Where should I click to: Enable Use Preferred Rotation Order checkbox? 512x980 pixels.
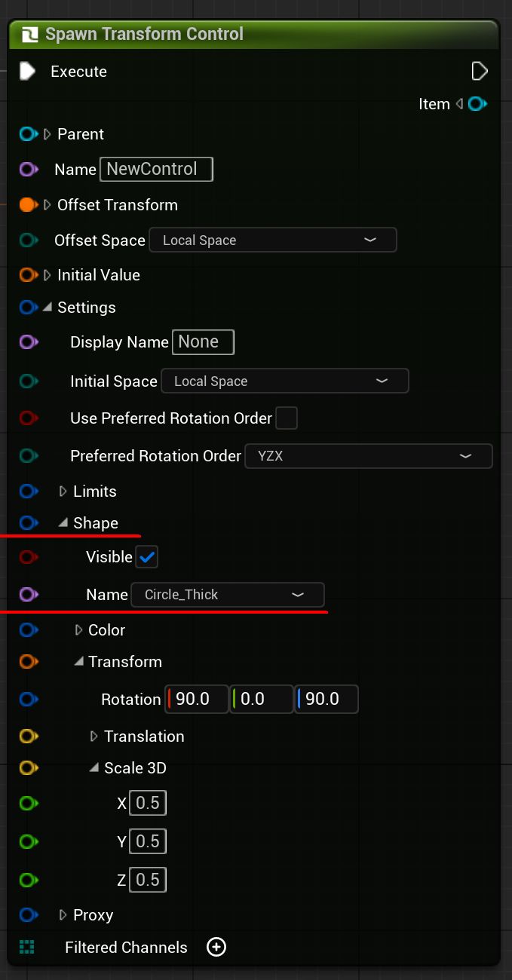pos(287,418)
